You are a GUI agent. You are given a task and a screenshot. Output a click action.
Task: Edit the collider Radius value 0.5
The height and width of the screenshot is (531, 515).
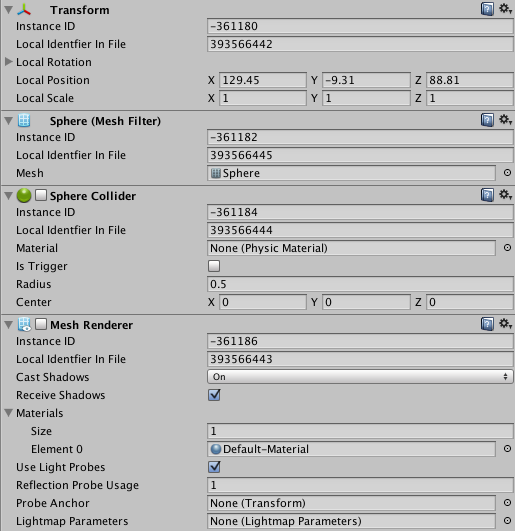(x=360, y=284)
